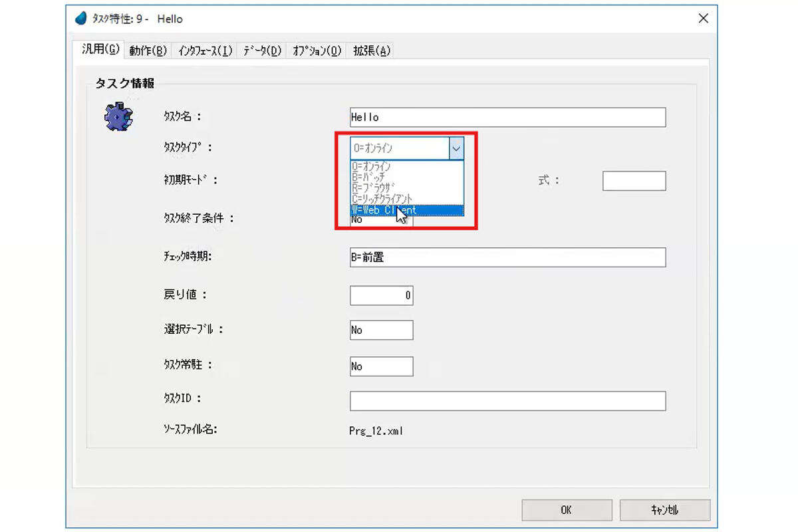Click the タスク情報 group heading
Viewport: 798px width, 532px height.
pos(124,83)
